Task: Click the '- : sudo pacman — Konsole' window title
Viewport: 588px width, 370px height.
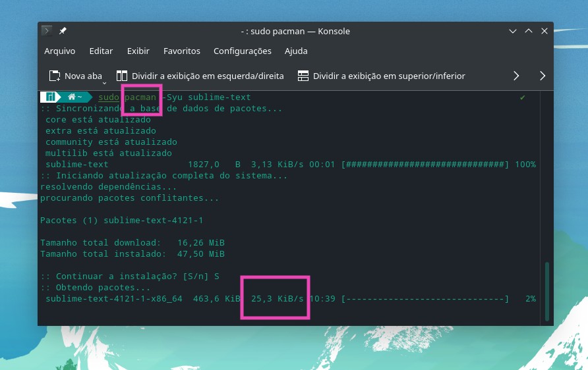Action: tap(295, 31)
